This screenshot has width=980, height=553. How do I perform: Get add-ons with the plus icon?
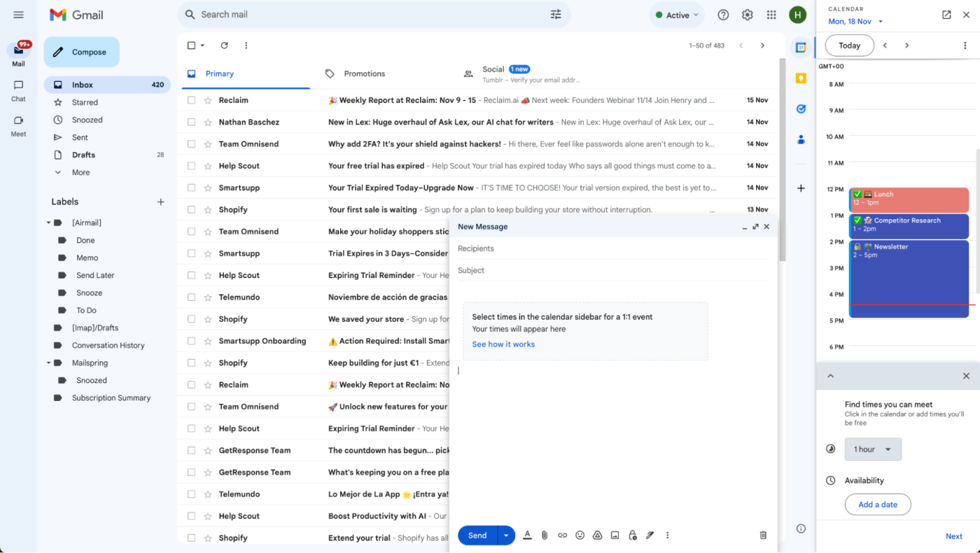(x=801, y=188)
